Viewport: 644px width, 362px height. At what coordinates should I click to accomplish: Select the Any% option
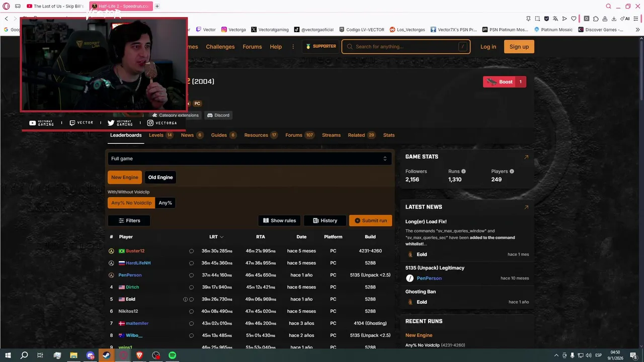pos(166,203)
